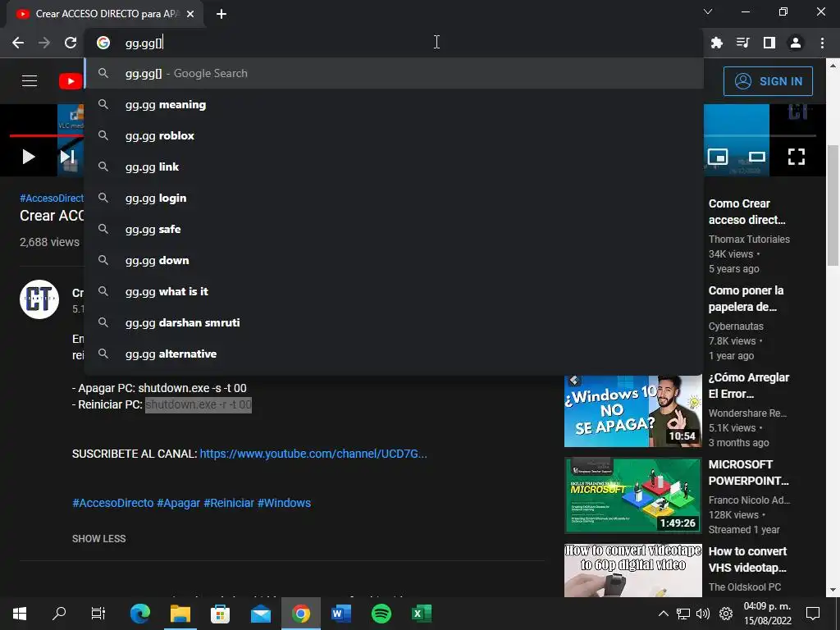Open the channel subscription link URL
This screenshot has height=630, width=840.
(313, 454)
